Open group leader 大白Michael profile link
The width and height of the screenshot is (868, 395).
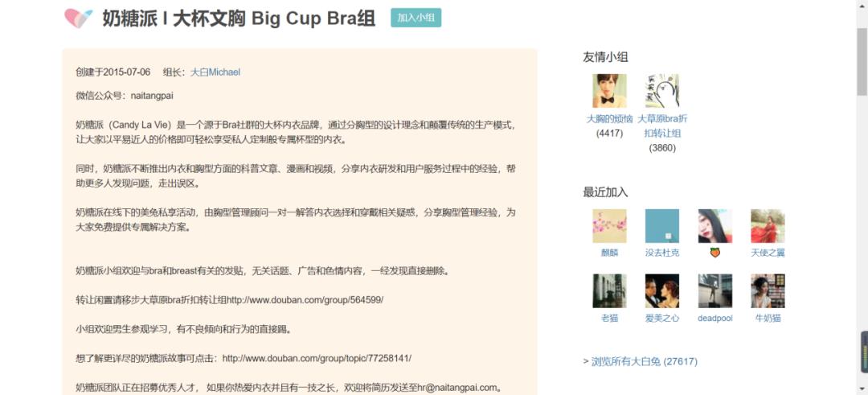tap(215, 72)
